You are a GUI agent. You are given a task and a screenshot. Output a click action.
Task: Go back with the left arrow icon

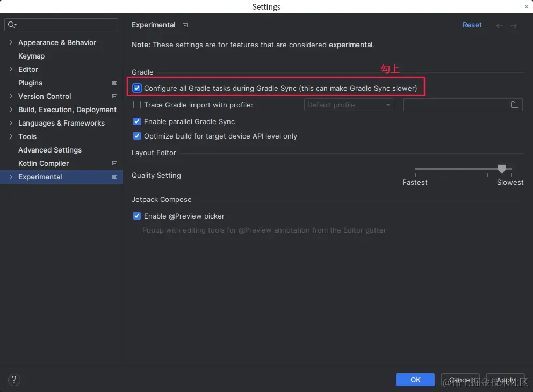pyautogui.click(x=499, y=25)
